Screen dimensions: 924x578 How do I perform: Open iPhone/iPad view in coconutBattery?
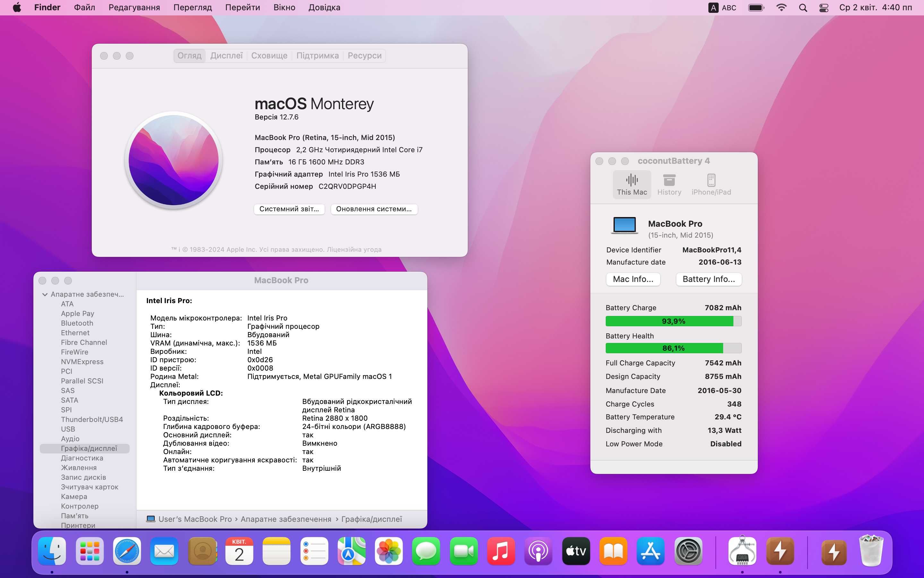tap(711, 185)
